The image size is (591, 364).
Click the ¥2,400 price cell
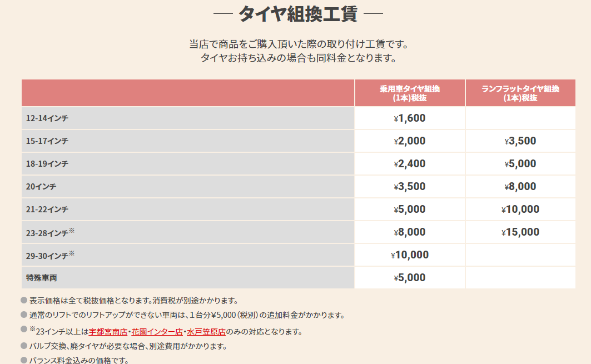tap(410, 164)
